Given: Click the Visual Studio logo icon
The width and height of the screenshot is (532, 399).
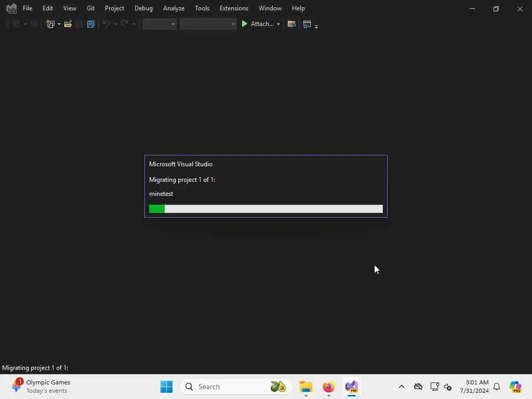Looking at the screenshot, I should click(11, 8).
